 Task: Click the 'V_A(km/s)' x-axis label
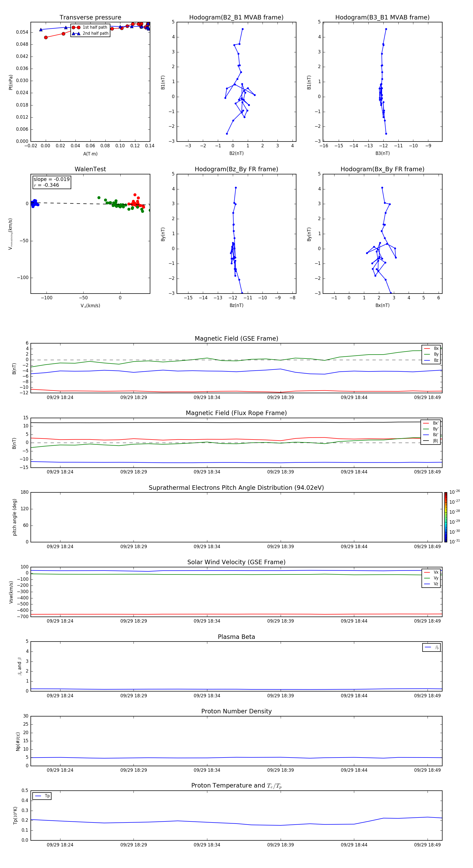pyautogui.click(x=90, y=306)
